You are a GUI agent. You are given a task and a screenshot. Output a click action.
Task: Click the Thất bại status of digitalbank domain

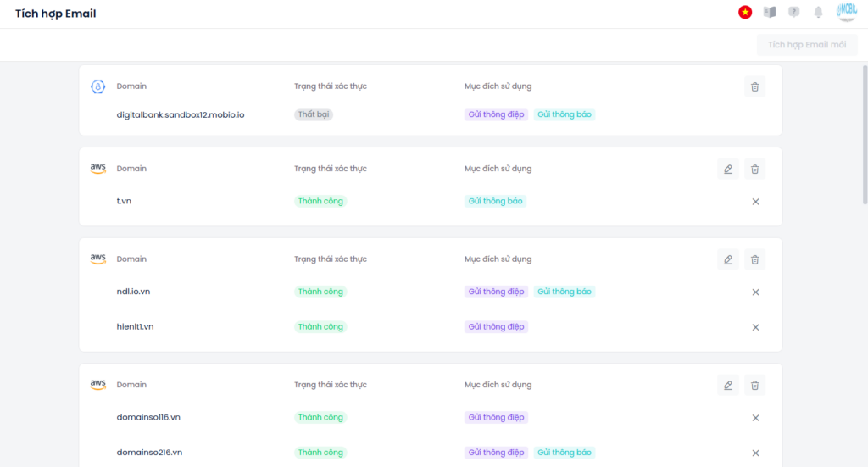pyautogui.click(x=314, y=114)
